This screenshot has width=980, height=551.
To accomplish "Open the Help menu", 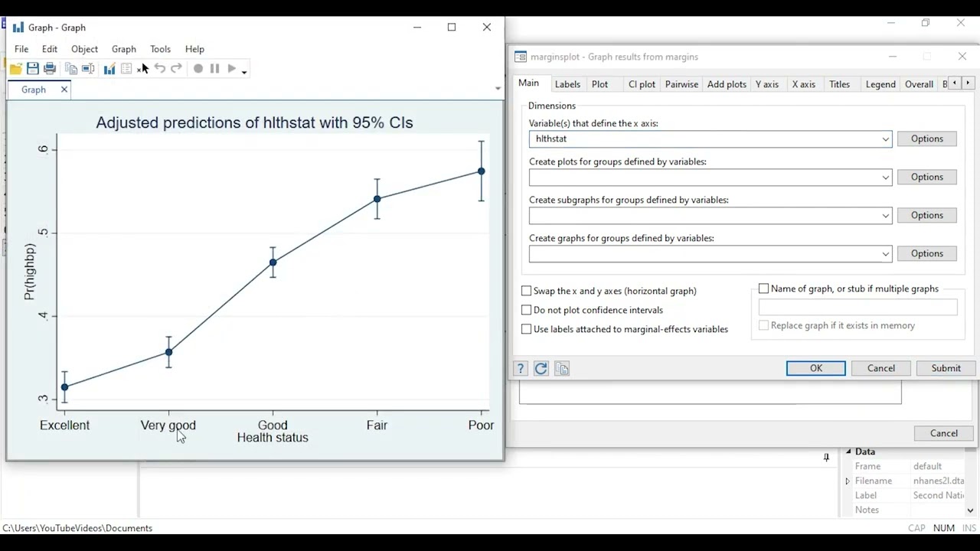I will point(194,49).
